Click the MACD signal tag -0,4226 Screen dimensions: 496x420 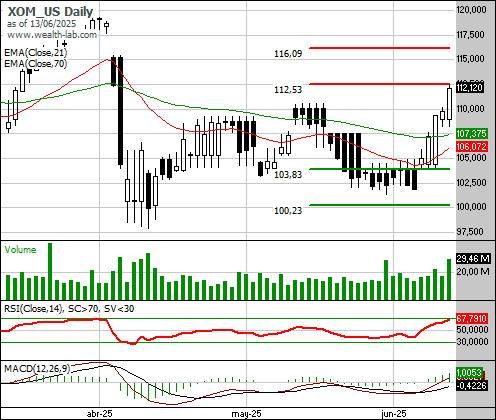[472, 386]
